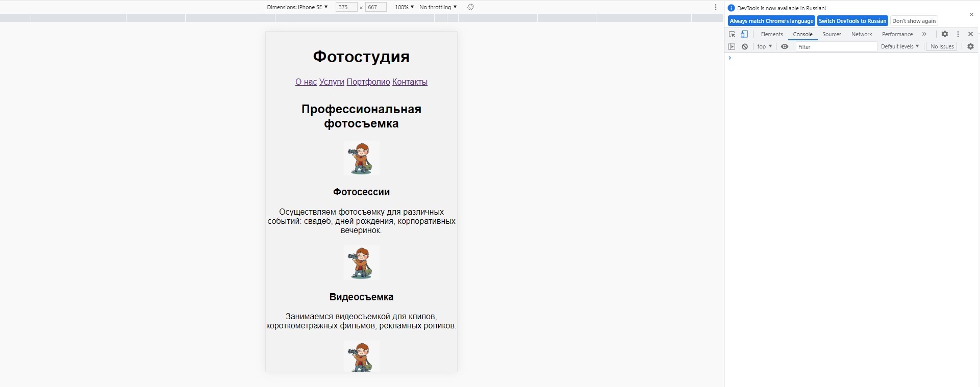Click the Профессиональная фотосъемка heading
The image size is (980, 387).
click(x=361, y=116)
